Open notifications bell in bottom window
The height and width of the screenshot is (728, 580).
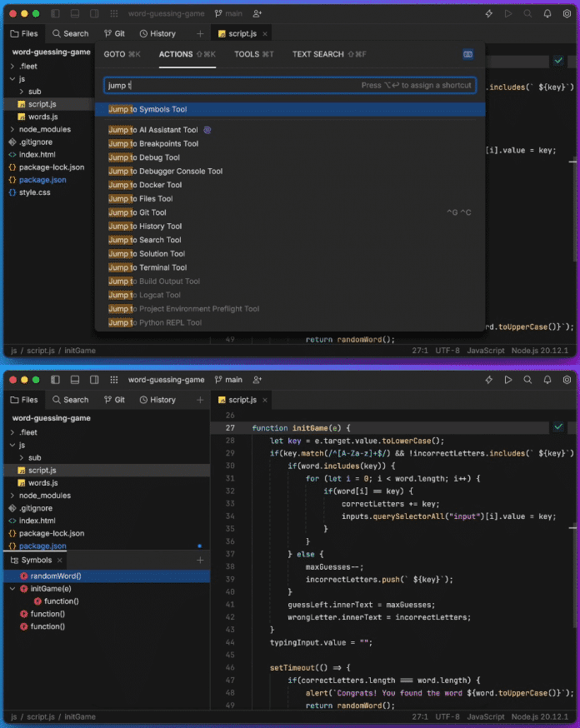tap(547, 380)
